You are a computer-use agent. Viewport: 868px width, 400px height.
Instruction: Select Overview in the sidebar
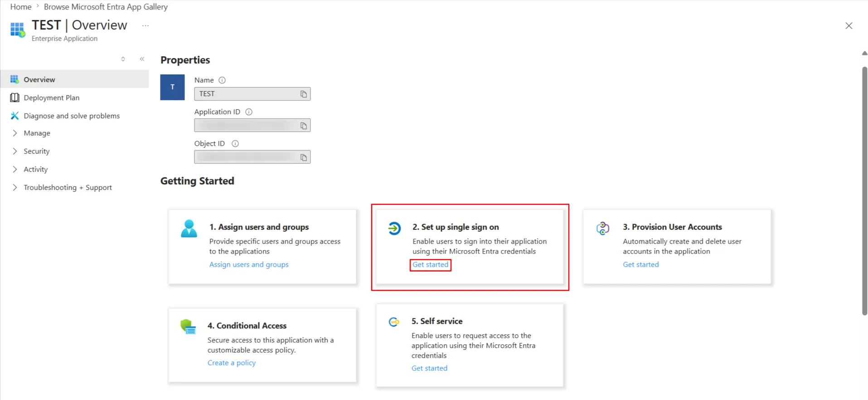pyautogui.click(x=75, y=79)
